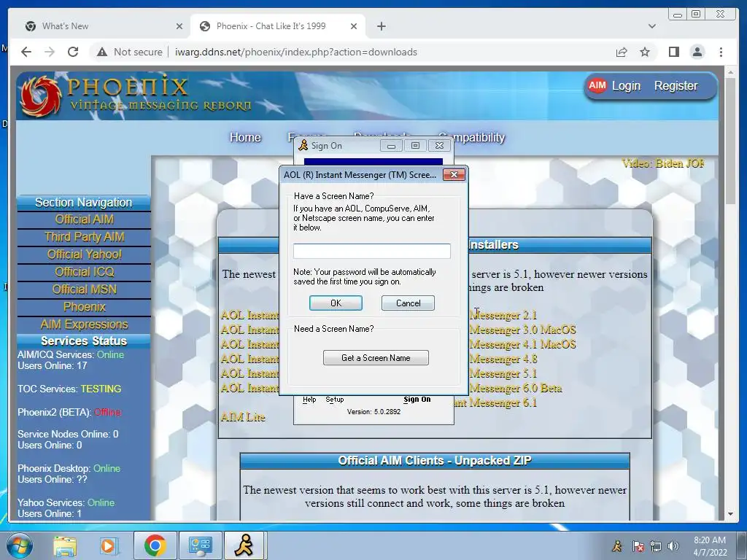Image resolution: width=747 pixels, height=560 pixels.
Task: Bookmark this page with the star
Action: click(x=645, y=52)
